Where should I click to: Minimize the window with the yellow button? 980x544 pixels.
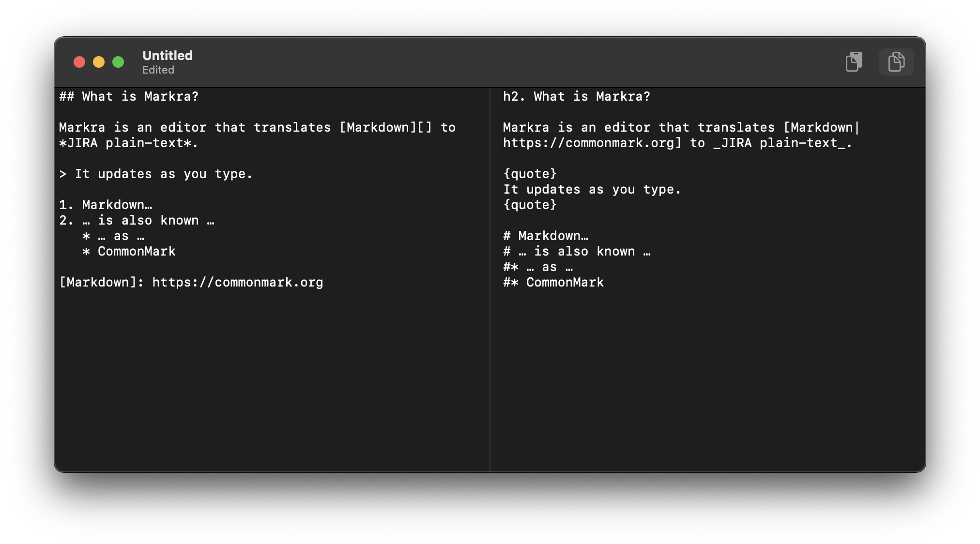point(99,62)
